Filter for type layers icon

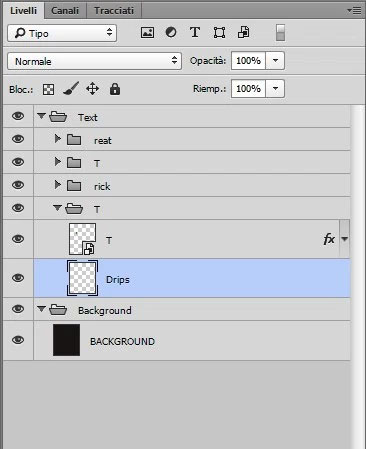tap(195, 33)
